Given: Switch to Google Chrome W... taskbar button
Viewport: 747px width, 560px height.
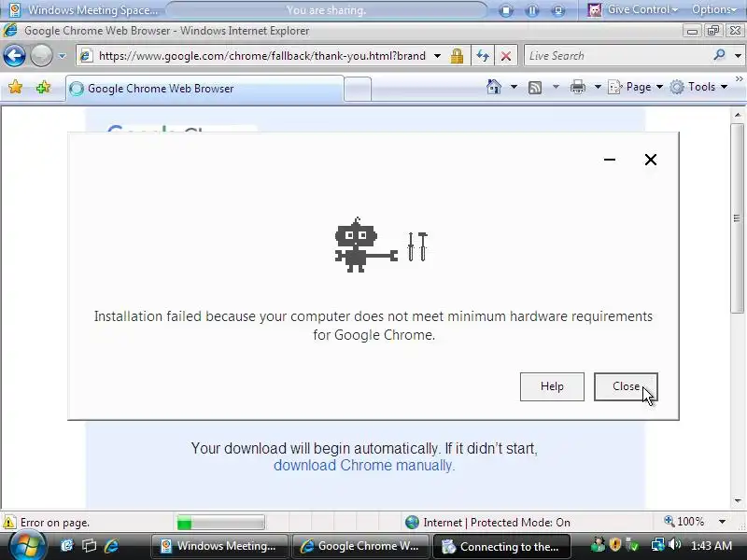Looking at the screenshot, I should [x=360, y=546].
